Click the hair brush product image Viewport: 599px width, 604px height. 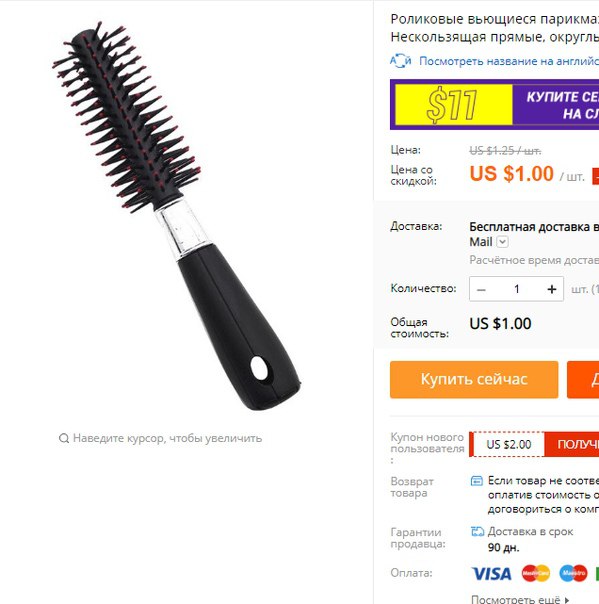[x=176, y=216]
